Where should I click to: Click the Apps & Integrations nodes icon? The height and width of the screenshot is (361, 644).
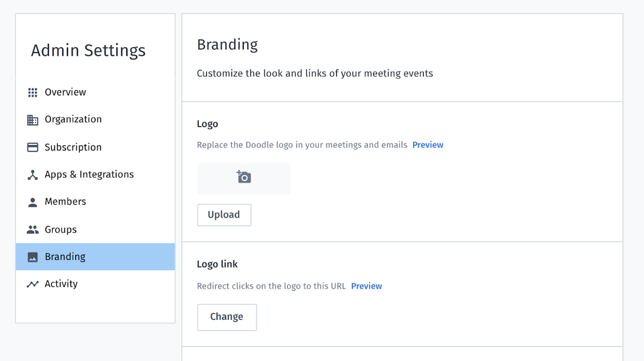pos(33,175)
